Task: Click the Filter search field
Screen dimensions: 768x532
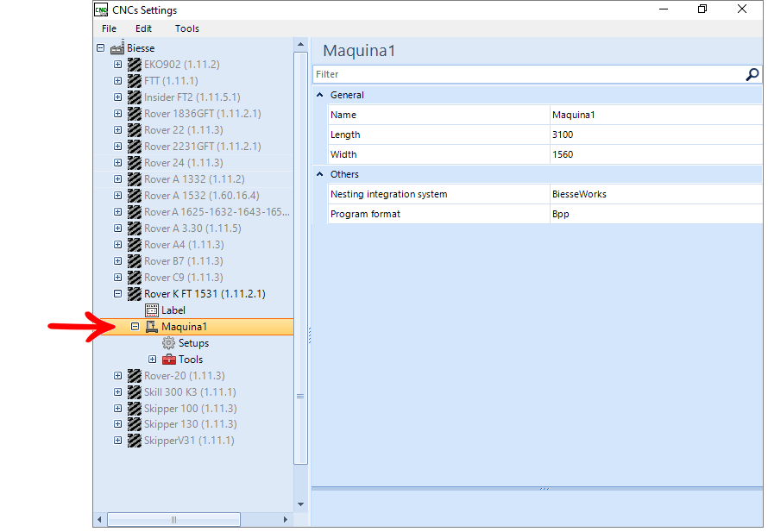Action: 529,74
